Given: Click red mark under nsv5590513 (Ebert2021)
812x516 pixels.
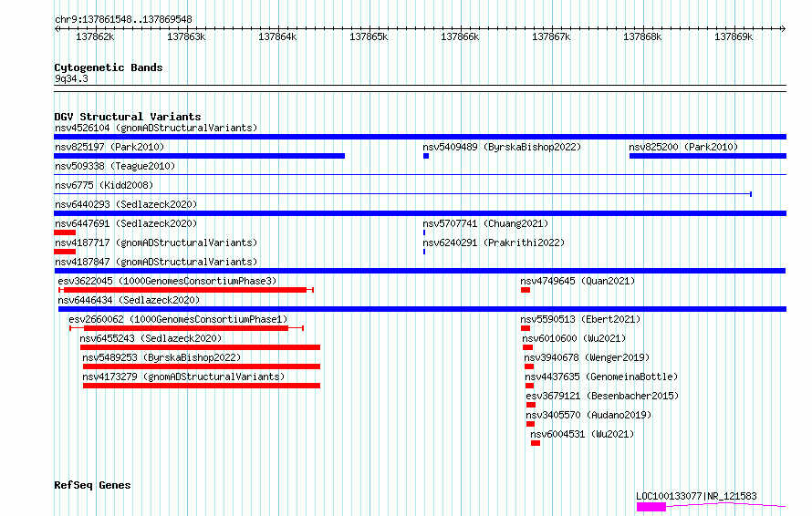Looking at the screenshot, I should coord(526,328).
